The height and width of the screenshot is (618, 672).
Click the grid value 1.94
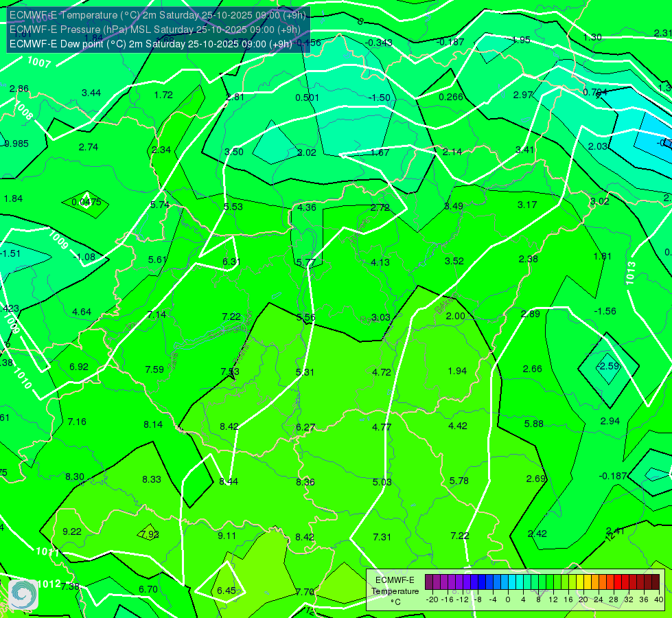[x=457, y=371]
